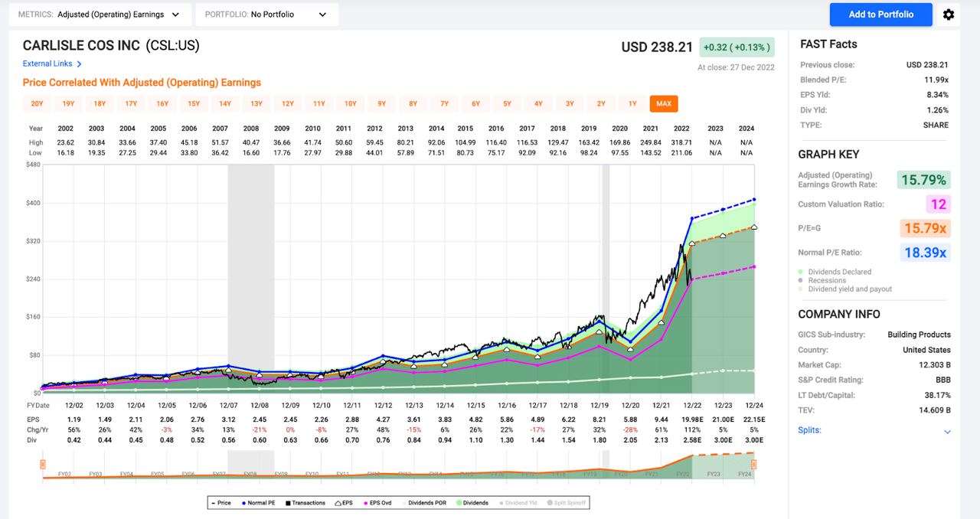The image size is (980, 519).
Task: Open the Portfolio dropdown selector
Action: [x=266, y=15]
